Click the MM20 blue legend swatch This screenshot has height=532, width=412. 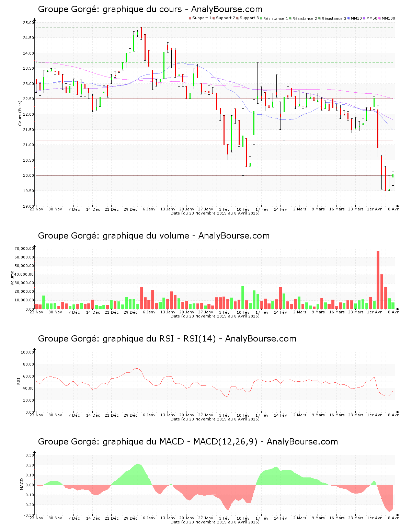349,18
